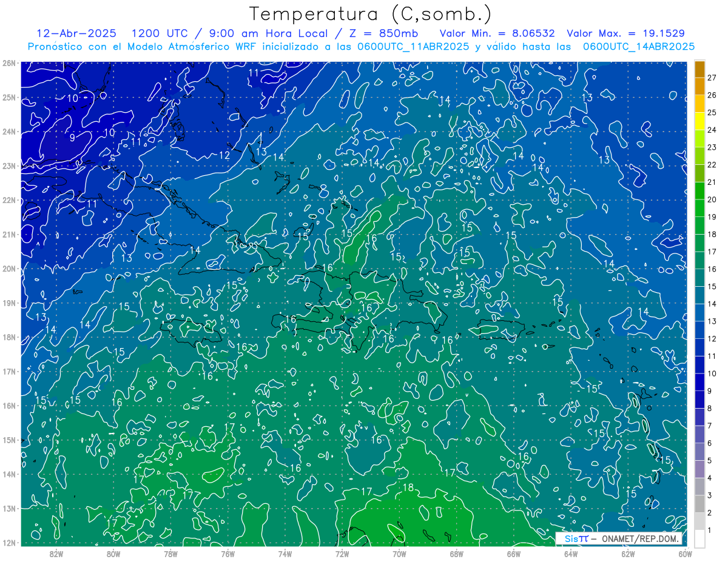Click the colorbar scale label 27

click(712, 78)
